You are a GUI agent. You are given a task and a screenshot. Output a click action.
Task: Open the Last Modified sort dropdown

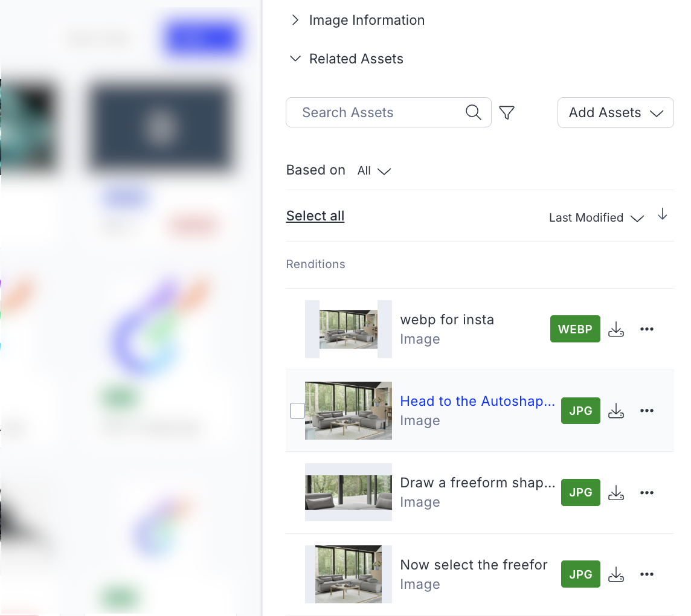(596, 218)
